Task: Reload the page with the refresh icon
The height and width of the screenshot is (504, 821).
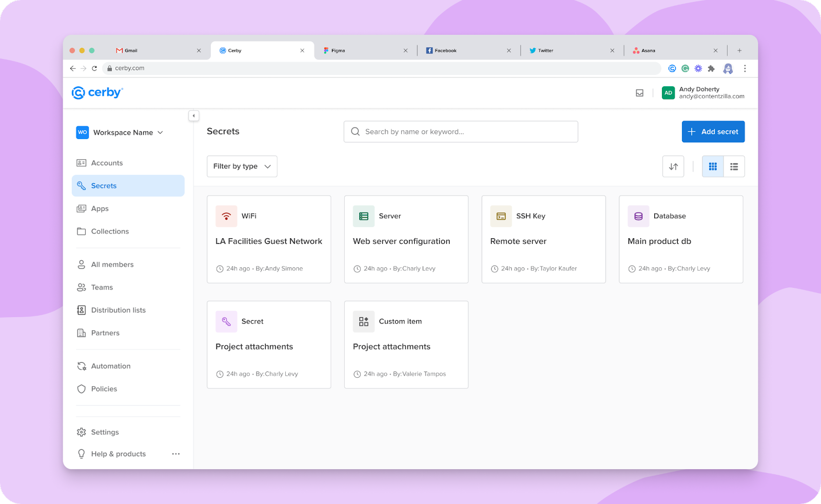Action: click(x=94, y=68)
